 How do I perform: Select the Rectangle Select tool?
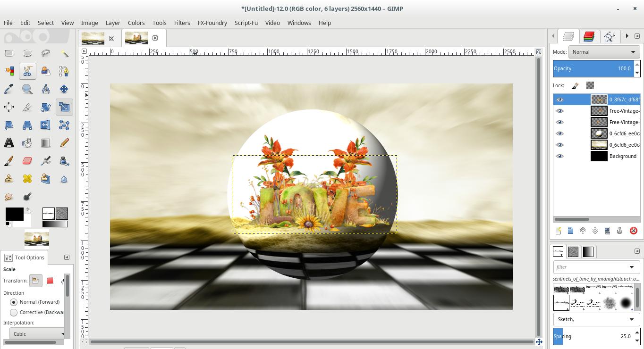(x=9, y=53)
